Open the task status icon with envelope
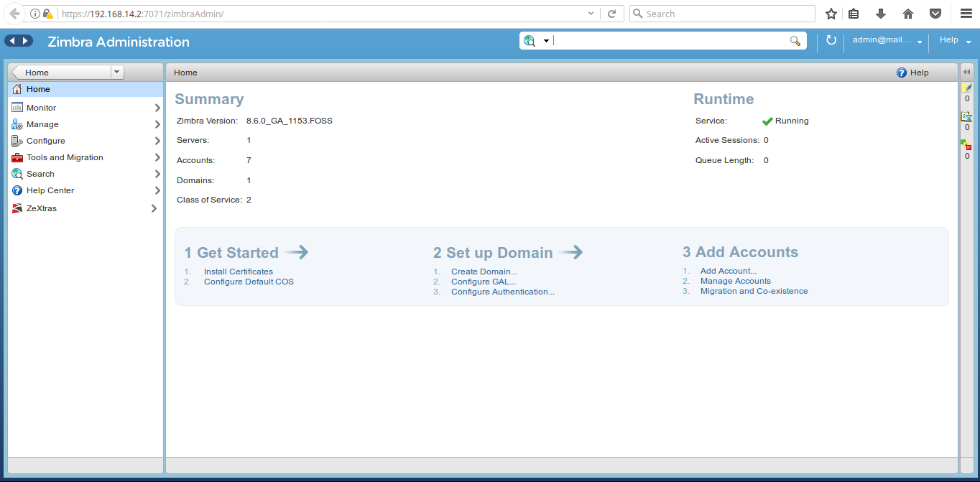Viewport: 980px width, 482px height. point(967,116)
